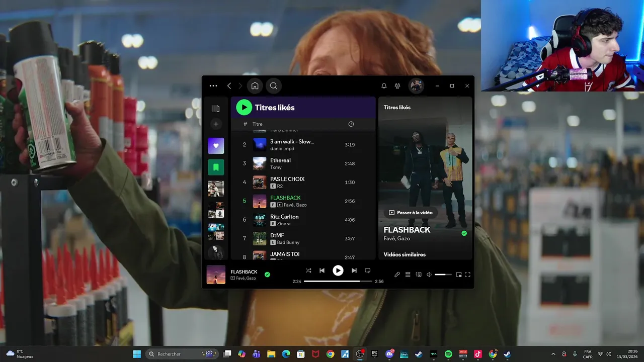Image resolution: width=644 pixels, height=362 pixels.
Task: Open the friend activity icon
Action: (397, 86)
